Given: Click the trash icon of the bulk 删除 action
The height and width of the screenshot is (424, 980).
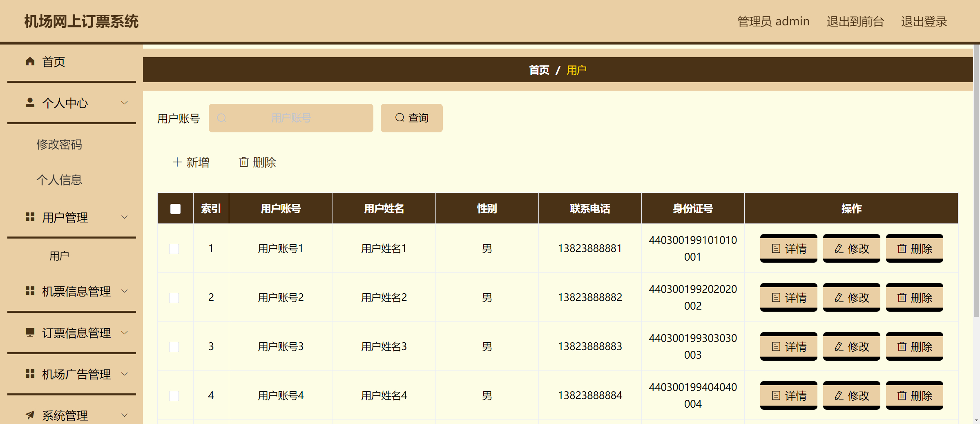Looking at the screenshot, I should click(243, 162).
